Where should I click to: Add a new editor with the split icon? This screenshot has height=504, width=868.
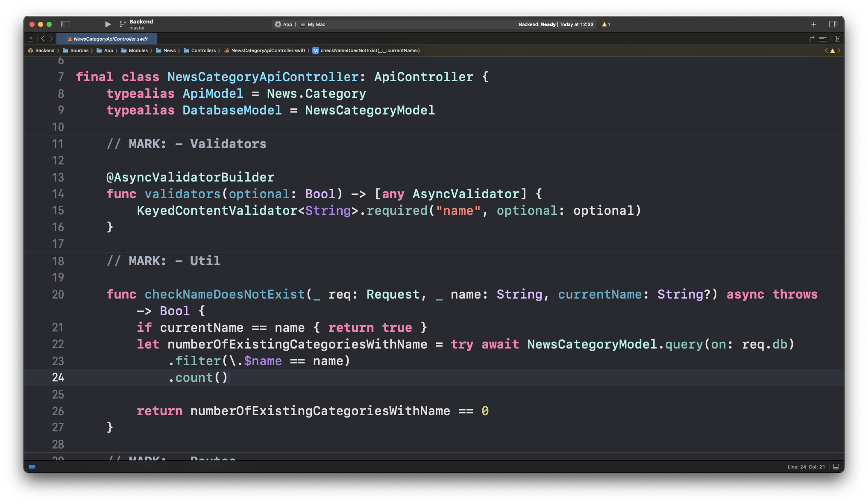(x=837, y=39)
